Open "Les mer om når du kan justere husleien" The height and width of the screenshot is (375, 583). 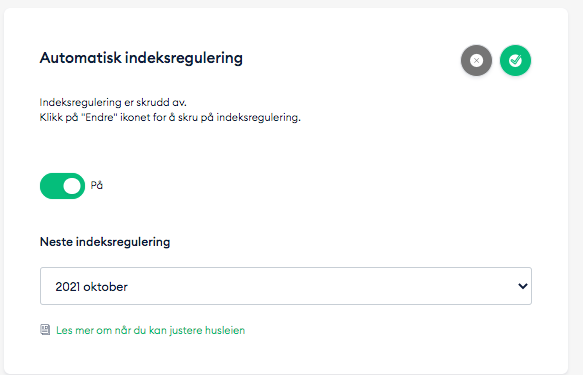pos(151,330)
